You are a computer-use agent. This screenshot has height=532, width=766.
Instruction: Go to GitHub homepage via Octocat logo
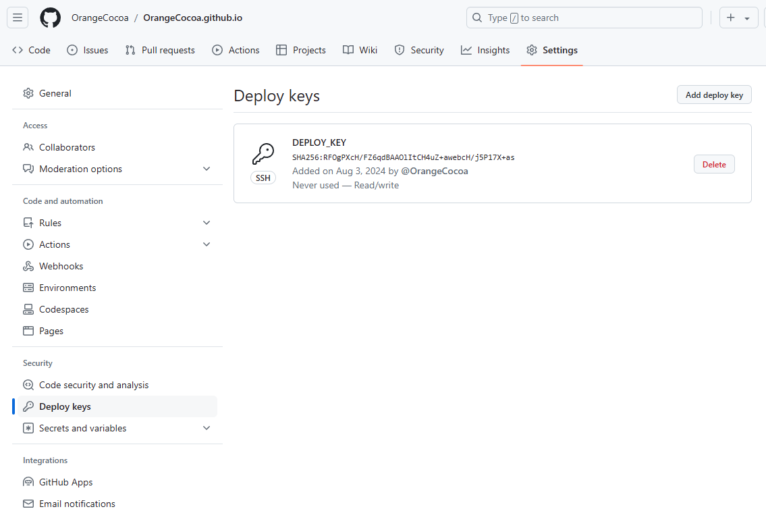pyautogui.click(x=51, y=18)
